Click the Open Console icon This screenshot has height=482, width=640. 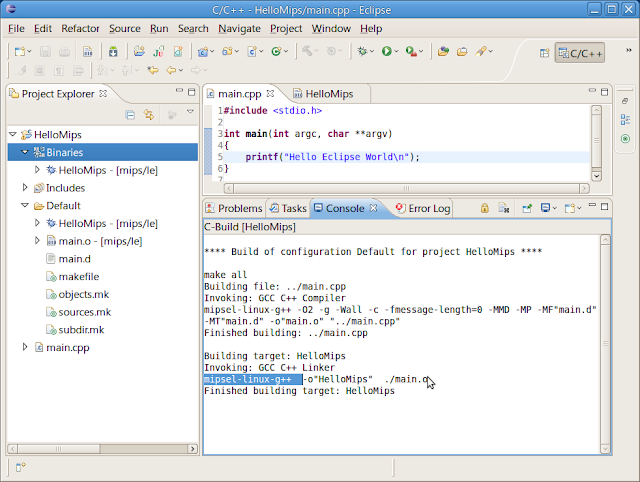pyautogui.click(x=570, y=208)
